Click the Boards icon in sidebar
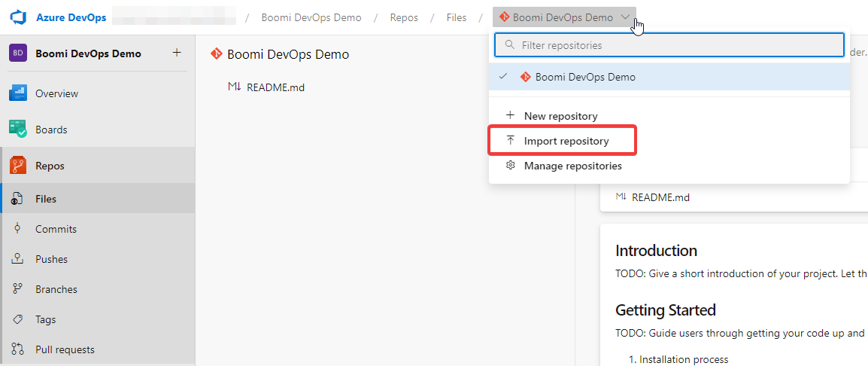The width and height of the screenshot is (868, 366). click(x=18, y=130)
